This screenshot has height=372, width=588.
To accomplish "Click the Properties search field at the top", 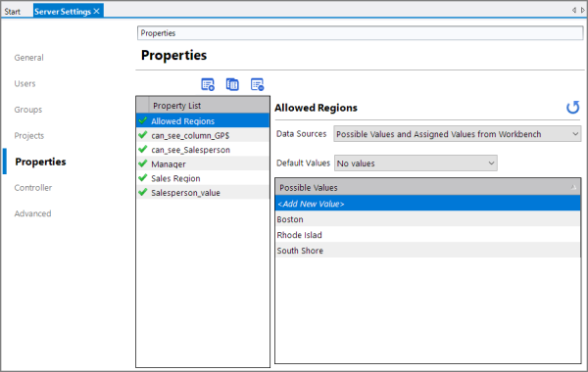I will [360, 33].
